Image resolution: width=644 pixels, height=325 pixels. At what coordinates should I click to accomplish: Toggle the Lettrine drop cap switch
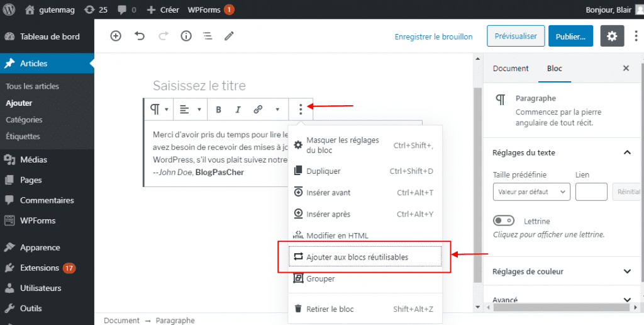(x=504, y=221)
